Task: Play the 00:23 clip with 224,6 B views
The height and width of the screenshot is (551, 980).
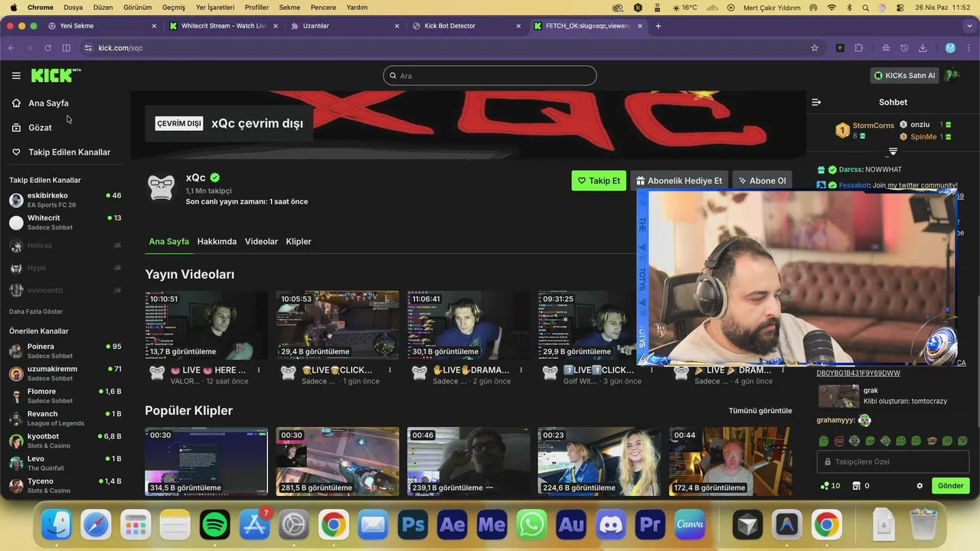Action: (599, 461)
